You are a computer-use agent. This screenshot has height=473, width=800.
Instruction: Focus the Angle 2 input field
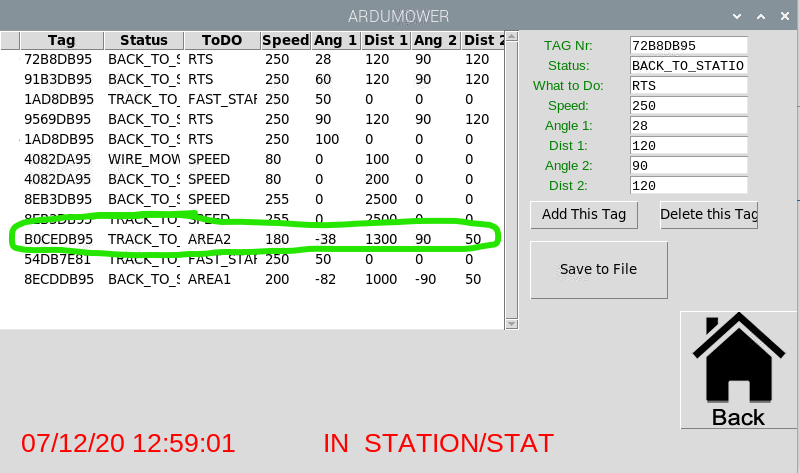(688, 165)
